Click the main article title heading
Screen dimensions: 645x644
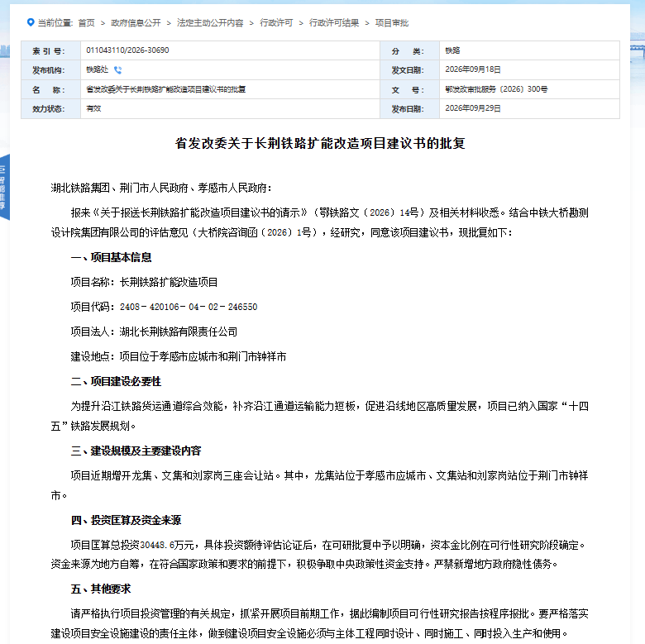[x=320, y=143]
